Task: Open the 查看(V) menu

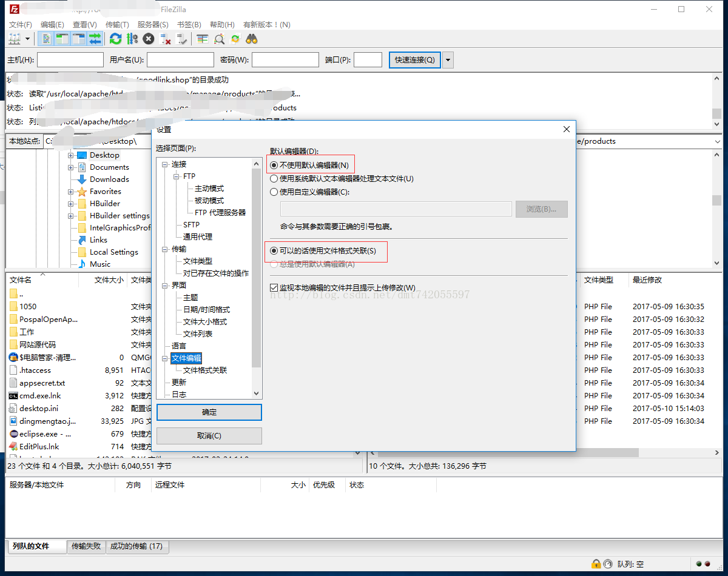Action: 85,25
